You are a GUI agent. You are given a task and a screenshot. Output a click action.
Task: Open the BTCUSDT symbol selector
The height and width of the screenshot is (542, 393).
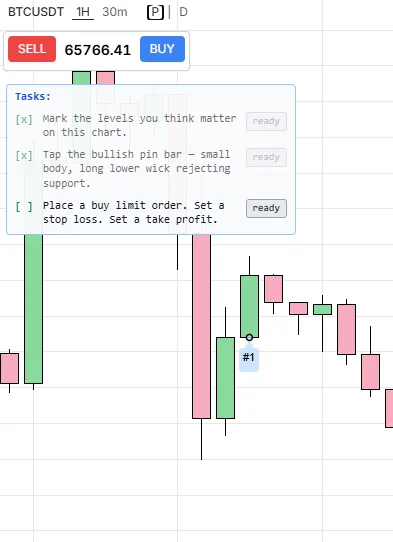(36, 12)
